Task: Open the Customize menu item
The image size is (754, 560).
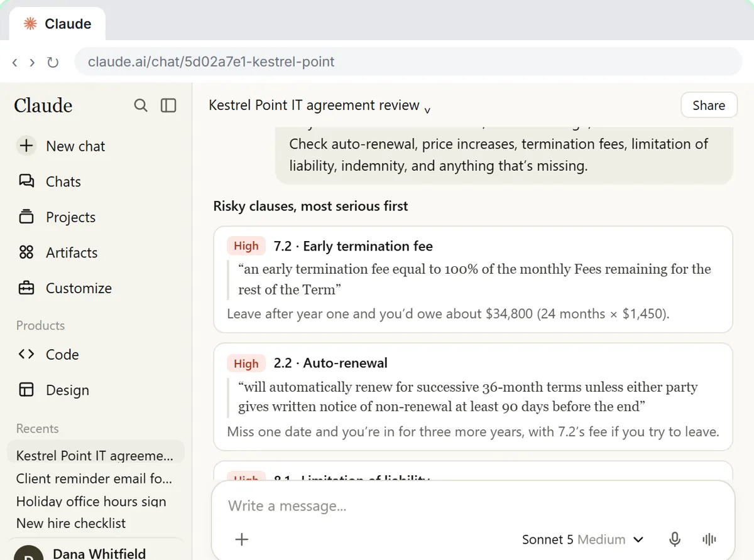Action: 79,288
